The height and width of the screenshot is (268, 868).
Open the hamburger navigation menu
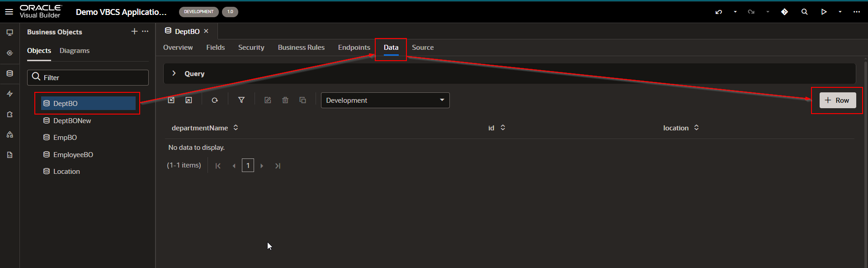9,12
